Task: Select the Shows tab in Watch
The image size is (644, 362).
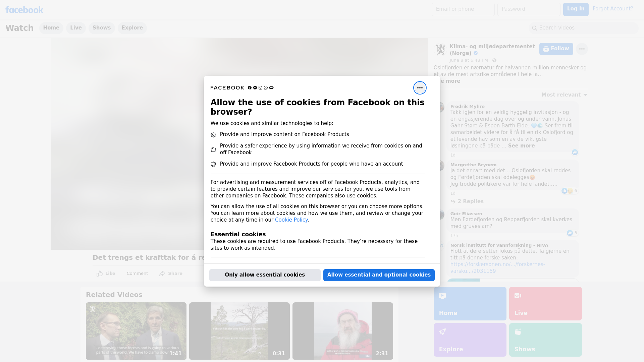Action: pos(102,28)
